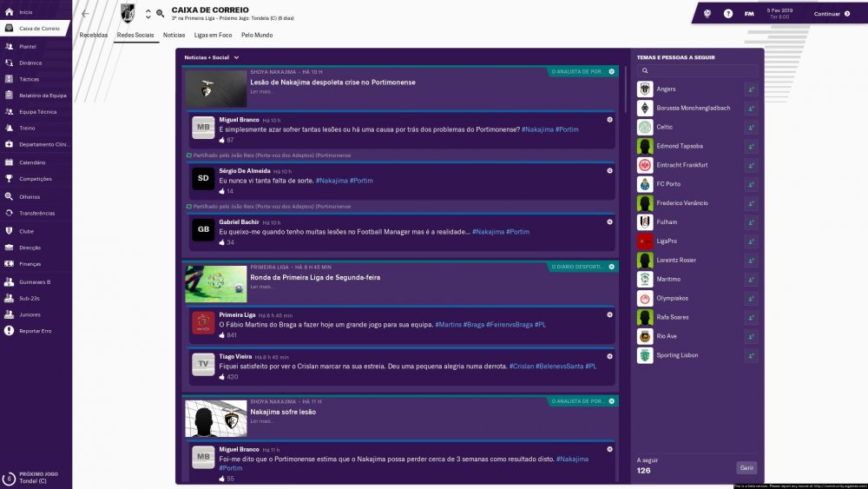The image size is (868, 489).
Task: Like Miguel Branco's post with 87 likes
Action: [222, 140]
